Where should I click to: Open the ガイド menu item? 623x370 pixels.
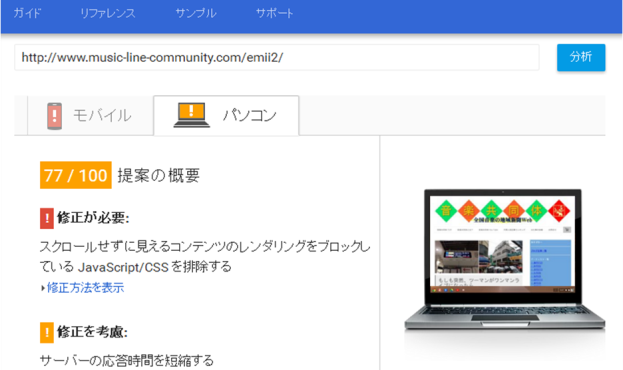(x=27, y=13)
